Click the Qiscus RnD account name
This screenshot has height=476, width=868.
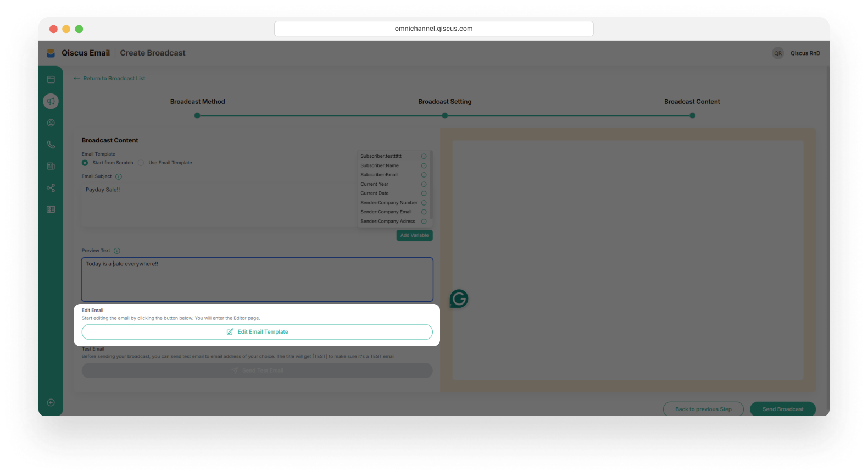tap(805, 53)
